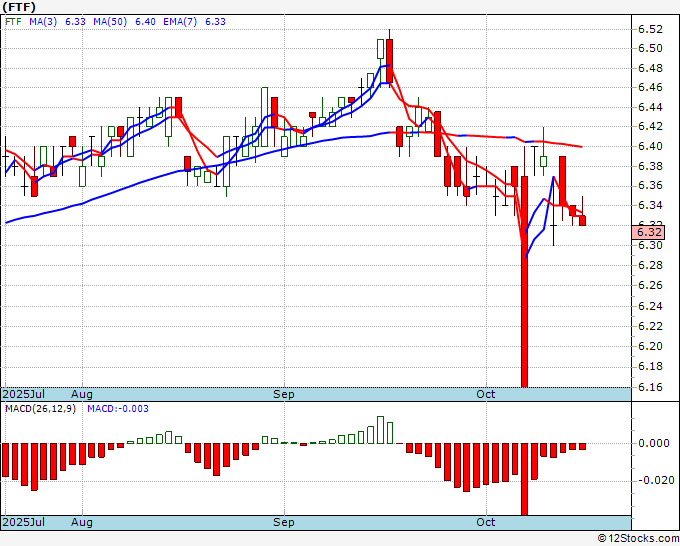Click the 6.40 label on price axis
The image size is (680, 546).
click(x=650, y=146)
